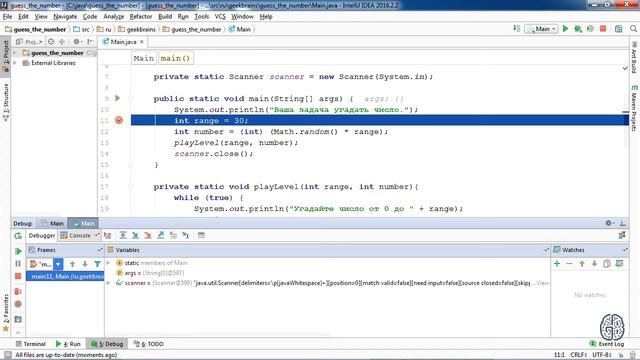The image size is (640, 360).
Task: Open the Ant Build side panel
Action: [634, 57]
